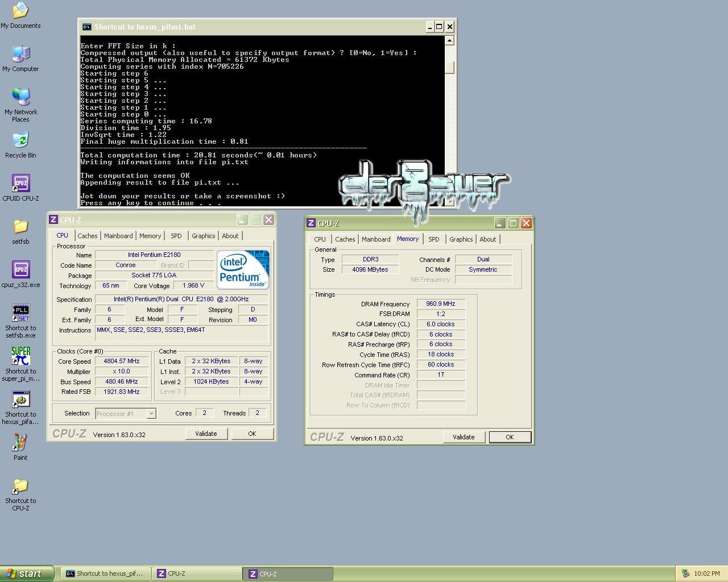The width and height of the screenshot is (728, 582).
Task: Click the Bus Speed 480.46 MHz value
Action: (122, 381)
